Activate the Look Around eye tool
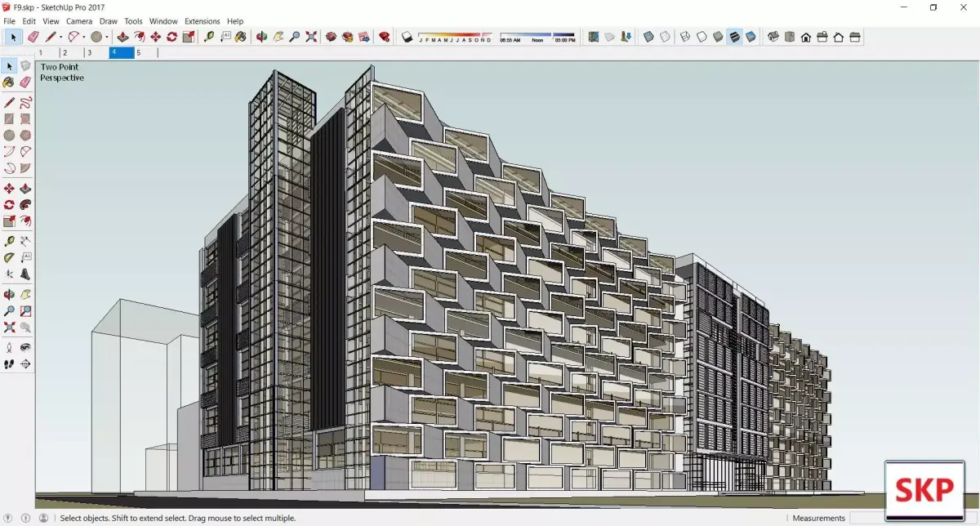The width and height of the screenshot is (980, 526). click(x=25, y=347)
